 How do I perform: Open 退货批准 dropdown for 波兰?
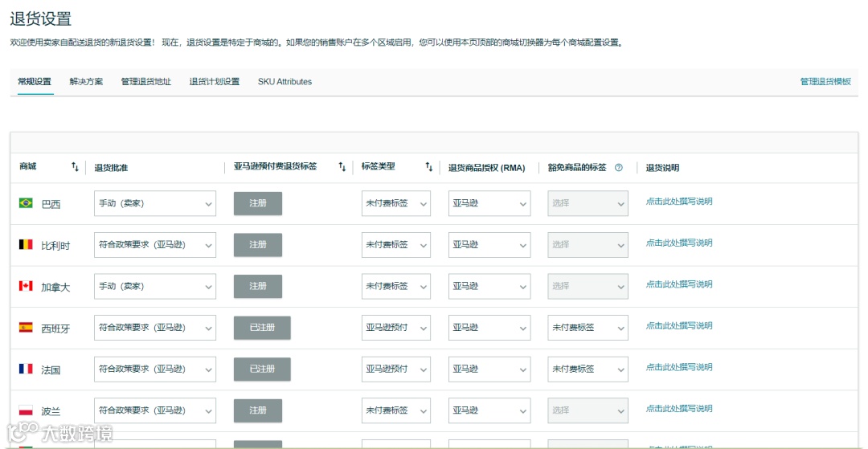(155, 410)
